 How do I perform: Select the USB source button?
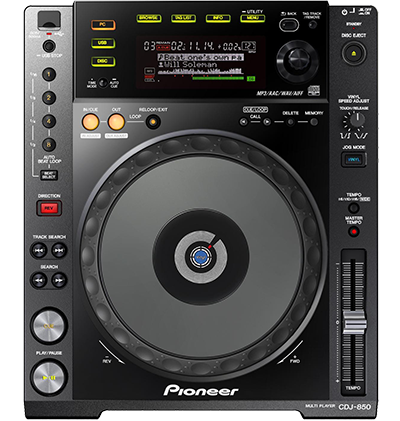pyautogui.click(x=103, y=43)
